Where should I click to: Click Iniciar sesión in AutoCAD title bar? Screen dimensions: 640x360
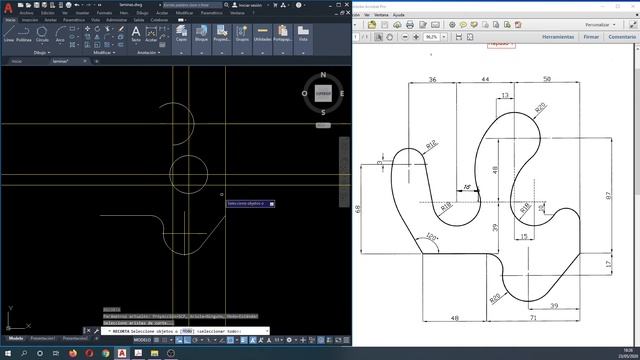(247, 5)
